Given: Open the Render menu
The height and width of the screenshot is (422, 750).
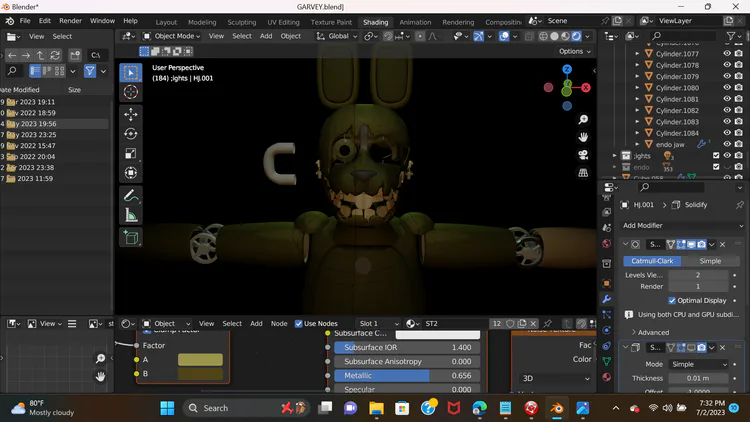Looking at the screenshot, I should (70, 21).
